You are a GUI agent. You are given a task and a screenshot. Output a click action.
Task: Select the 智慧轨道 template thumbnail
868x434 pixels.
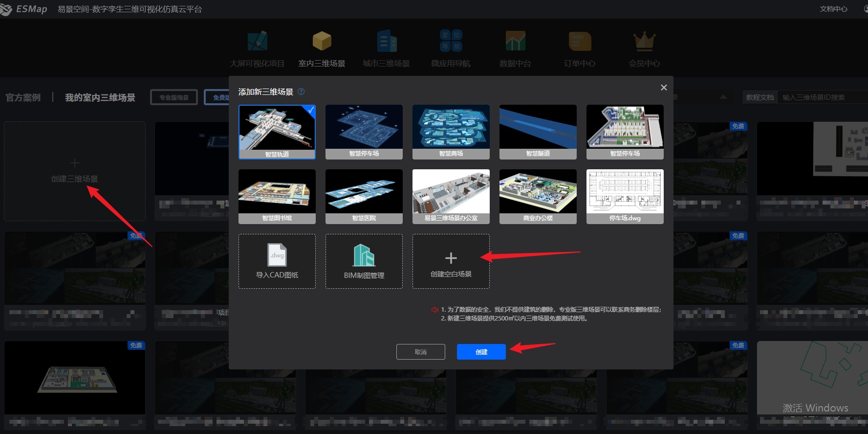coord(277,132)
